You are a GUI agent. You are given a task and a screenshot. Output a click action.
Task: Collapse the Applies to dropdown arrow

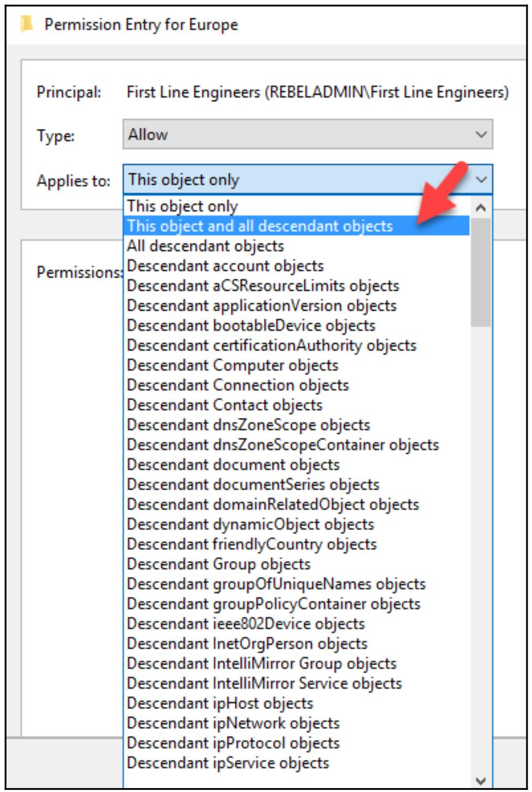tap(481, 180)
